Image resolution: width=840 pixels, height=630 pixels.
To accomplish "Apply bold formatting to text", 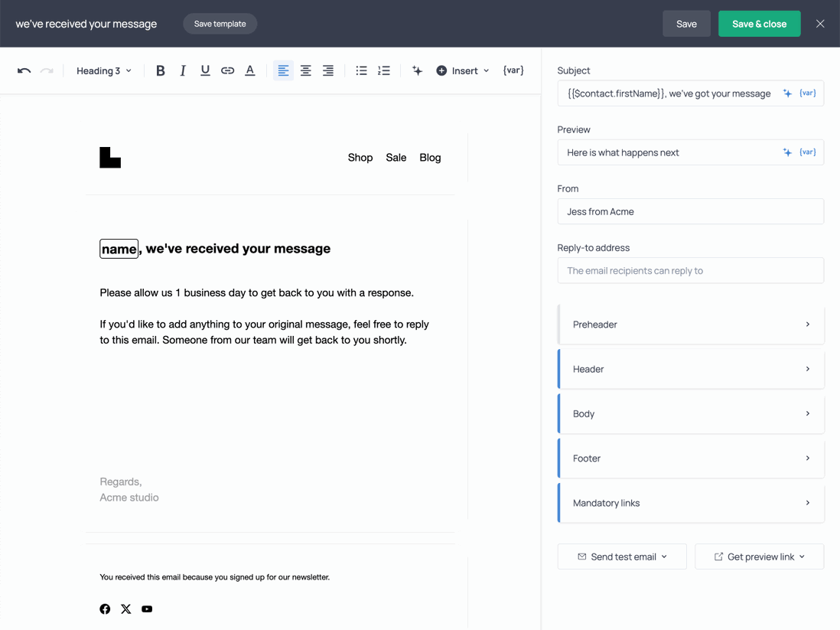I will 161,70.
